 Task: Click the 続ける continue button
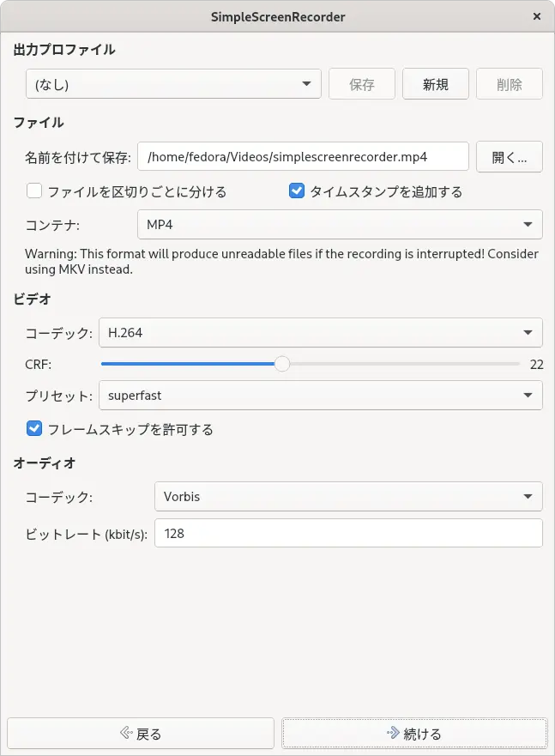414,734
